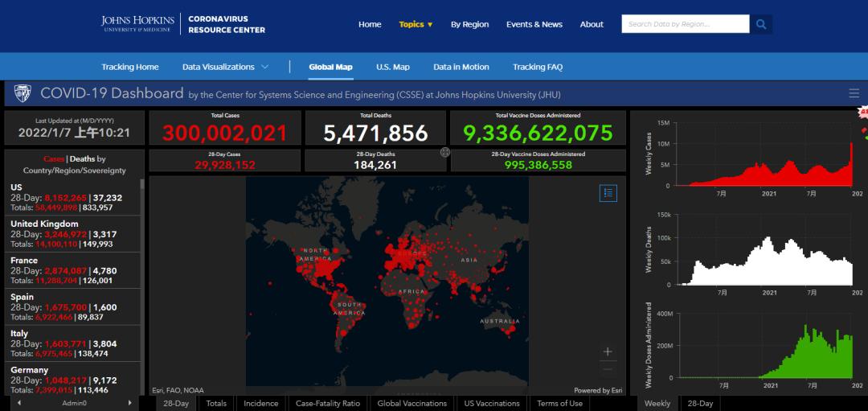The image size is (868, 411).
Task: Expand the Data Visualizations dropdown
Action: tap(225, 67)
